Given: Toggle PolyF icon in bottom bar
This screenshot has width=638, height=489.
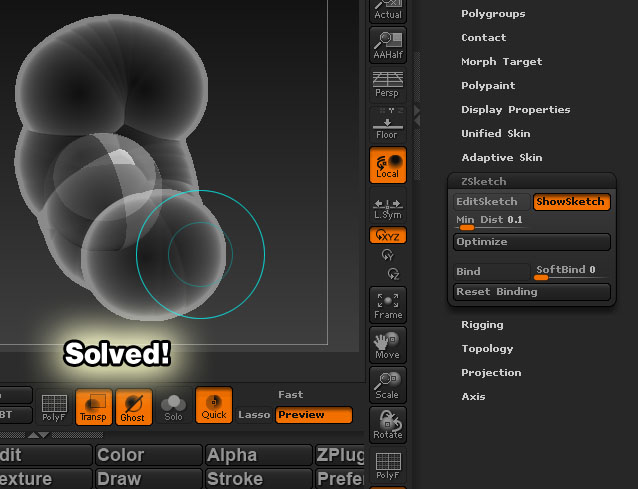Looking at the screenshot, I should [54, 407].
